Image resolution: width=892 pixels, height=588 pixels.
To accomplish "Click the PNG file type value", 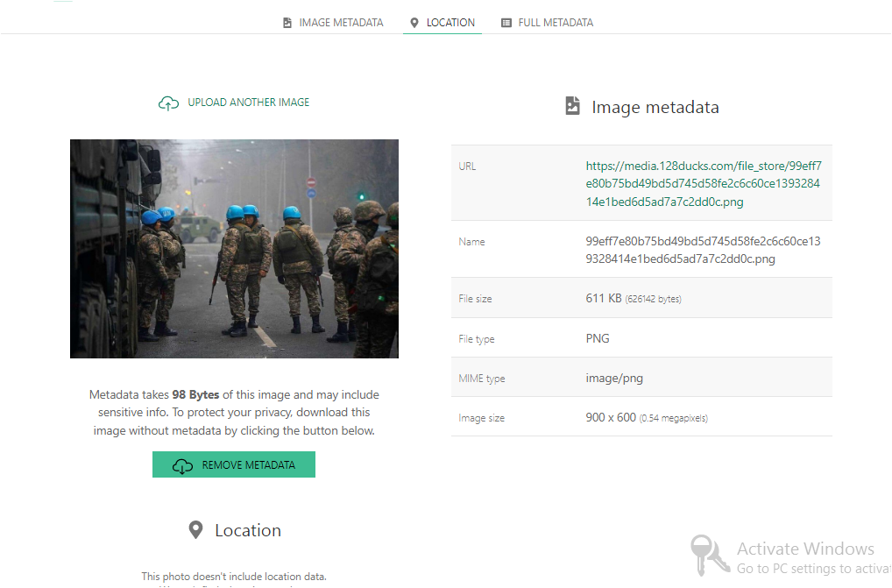I will [598, 338].
